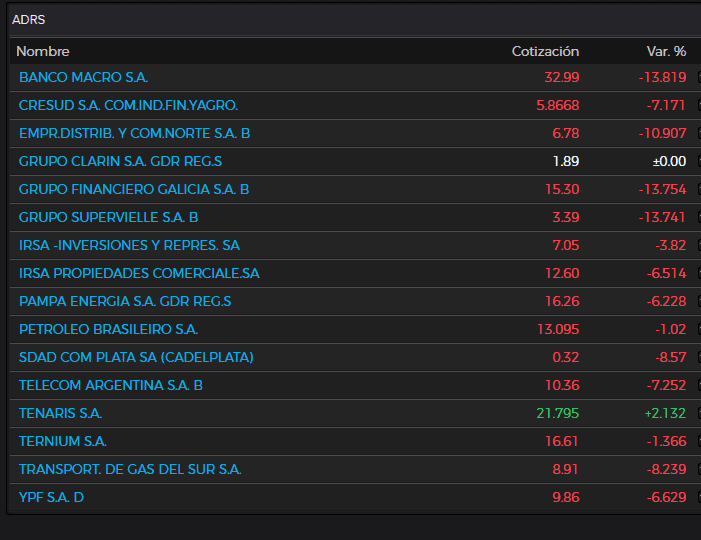Click quote value 0.32
This screenshot has width=701, height=540.
click(566, 357)
